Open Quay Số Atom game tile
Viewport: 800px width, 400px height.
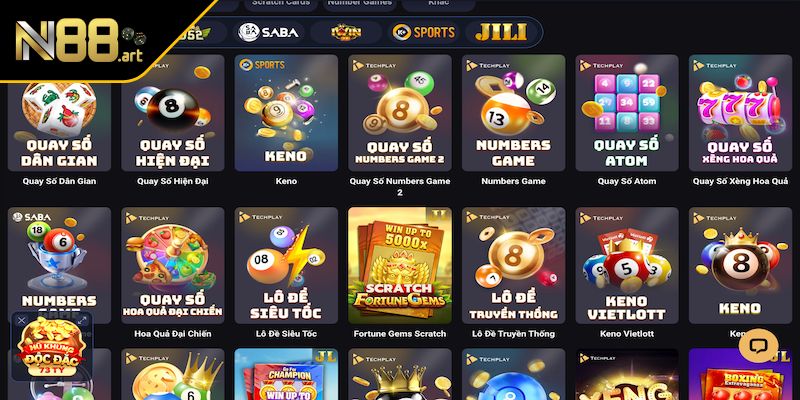tap(627, 113)
